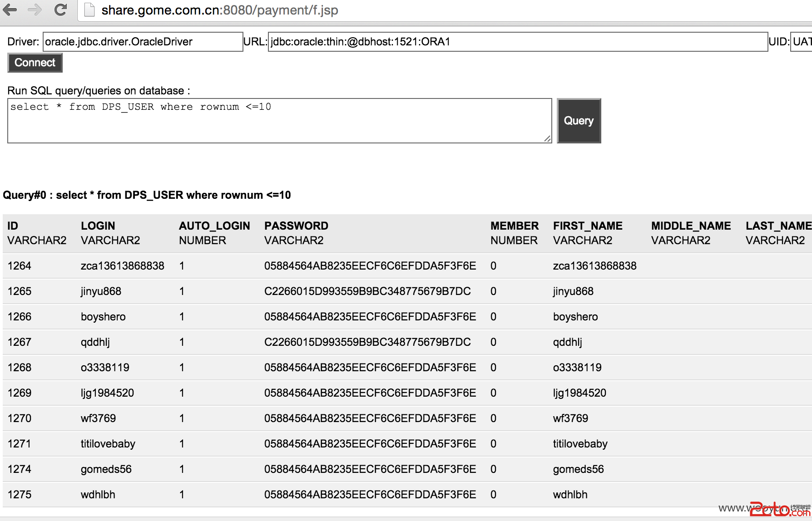The height and width of the screenshot is (521, 812).
Task: Click AUTO_LOGIN value in row 1268
Action: pos(182,368)
